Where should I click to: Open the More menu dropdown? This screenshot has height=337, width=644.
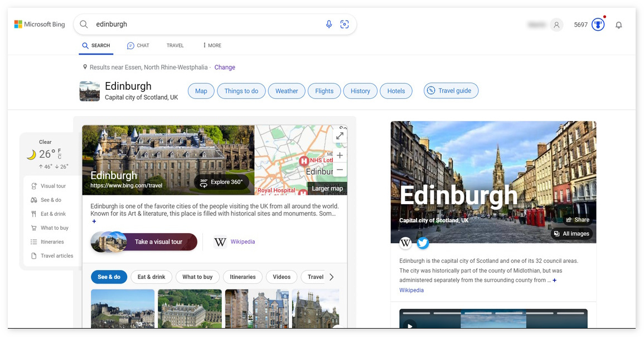click(211, 46)
